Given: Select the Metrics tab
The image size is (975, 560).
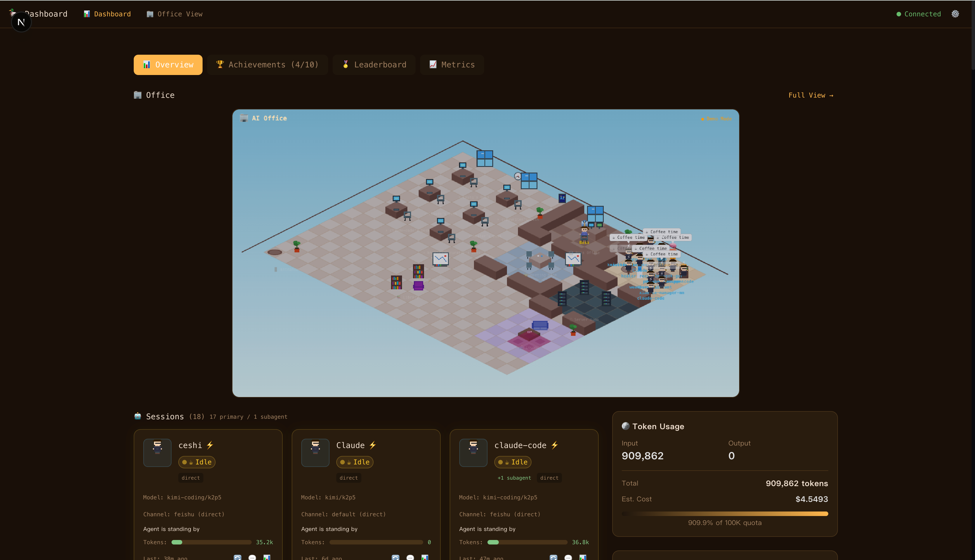Looking at the screenshot, I should [452, 65].
